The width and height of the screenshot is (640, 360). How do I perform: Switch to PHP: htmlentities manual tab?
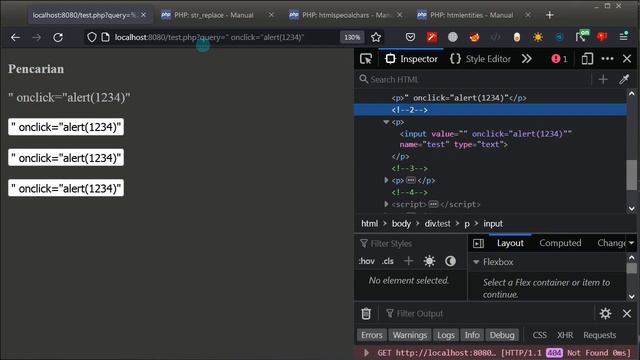471,15
